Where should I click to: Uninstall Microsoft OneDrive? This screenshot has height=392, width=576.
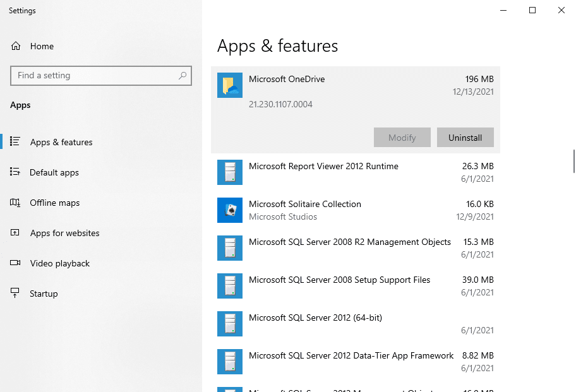[x=465, y=137]
